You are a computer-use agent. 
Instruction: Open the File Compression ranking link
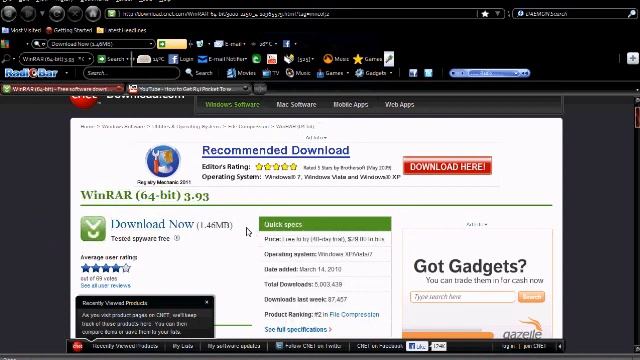(354, 315)
